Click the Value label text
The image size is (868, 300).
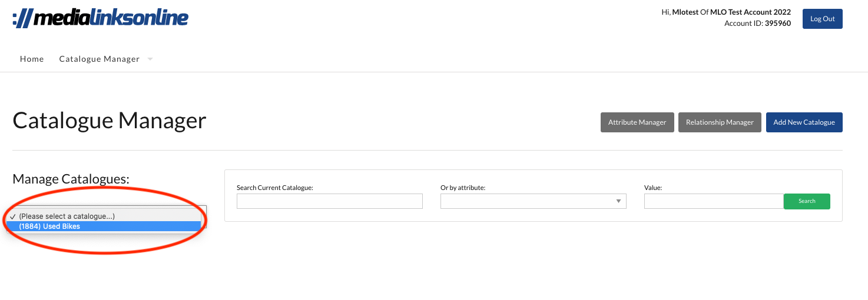pyautogui.click(x=653, y=188)
